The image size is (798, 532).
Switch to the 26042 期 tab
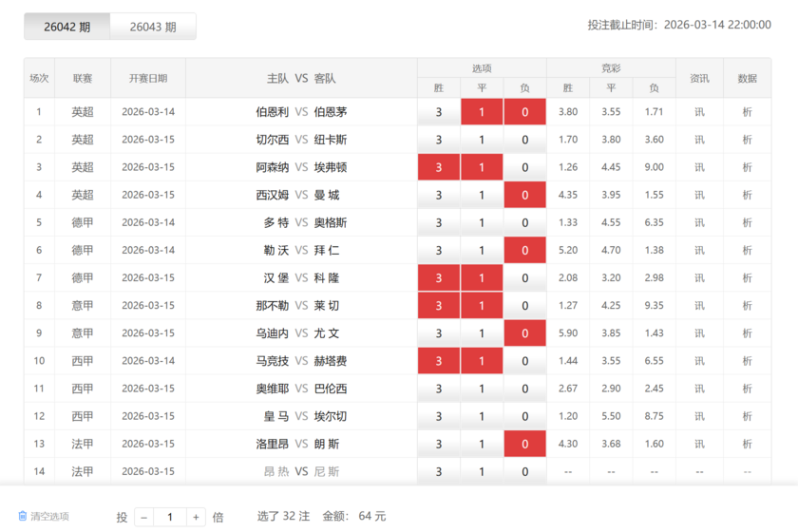pyautogui.click(x=66, y=27)
